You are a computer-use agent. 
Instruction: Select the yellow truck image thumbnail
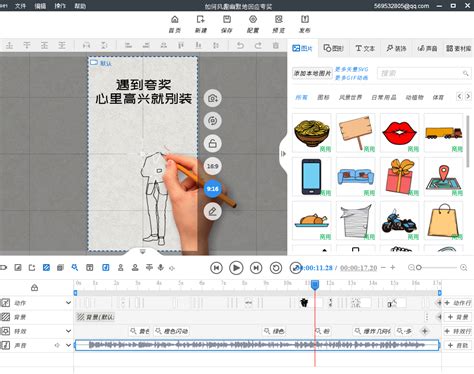pos(444,133)
